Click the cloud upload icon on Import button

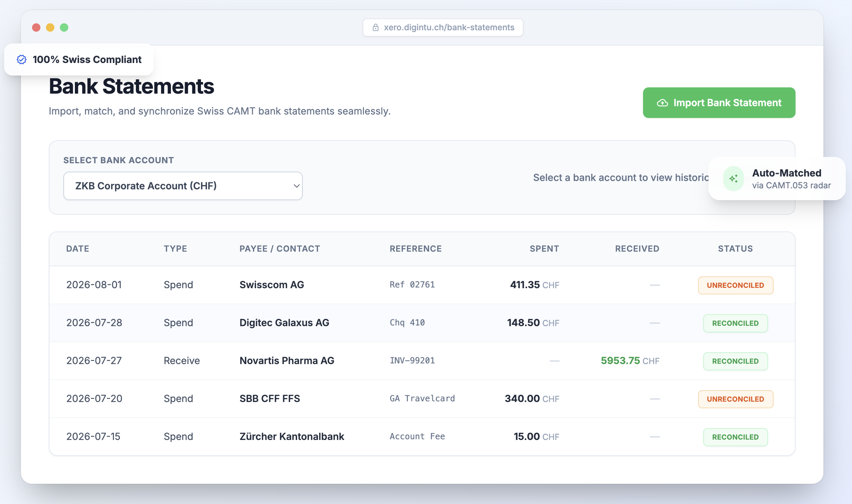pos(663,103)
